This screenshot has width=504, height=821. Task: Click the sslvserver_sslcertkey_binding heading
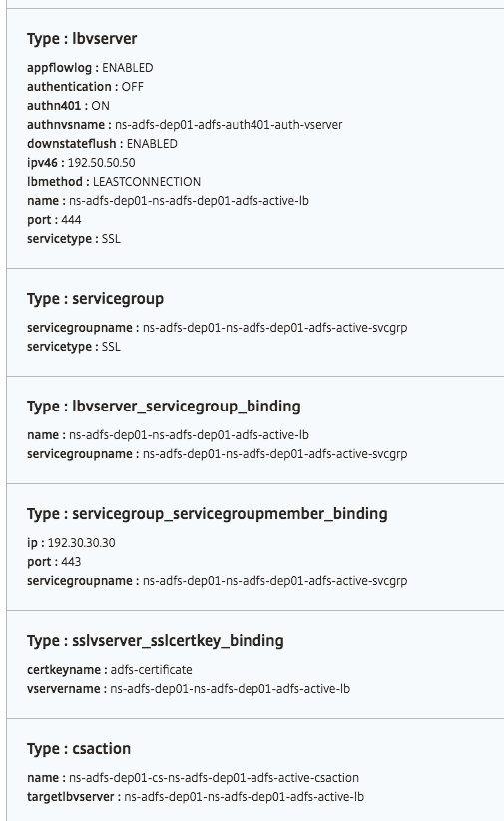coord(156,641)
